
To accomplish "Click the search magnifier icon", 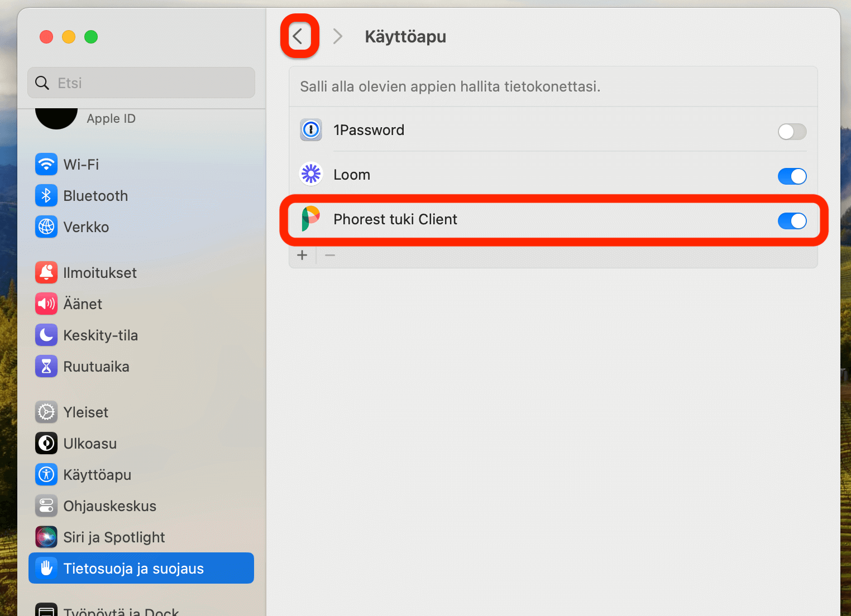I will (42, 83).
